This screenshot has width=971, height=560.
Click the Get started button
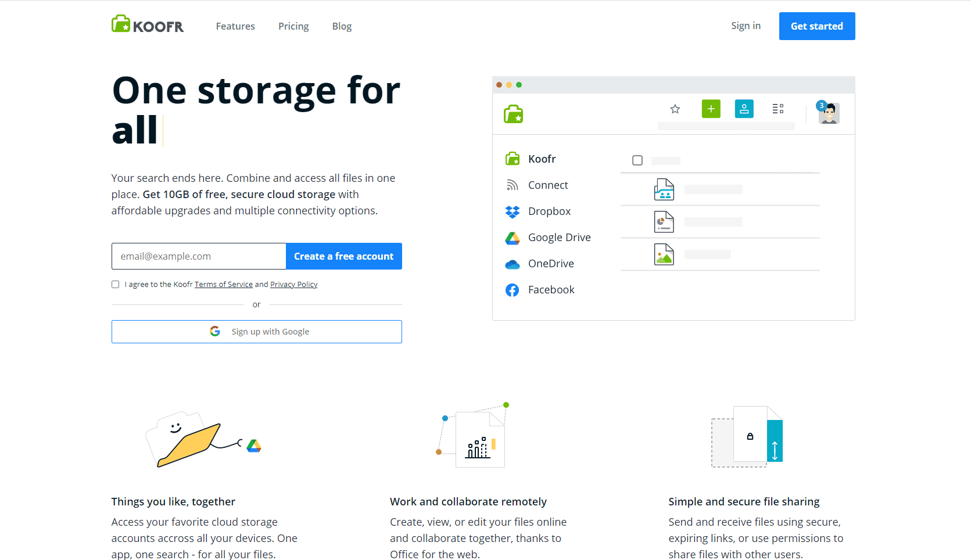(817, 26)
